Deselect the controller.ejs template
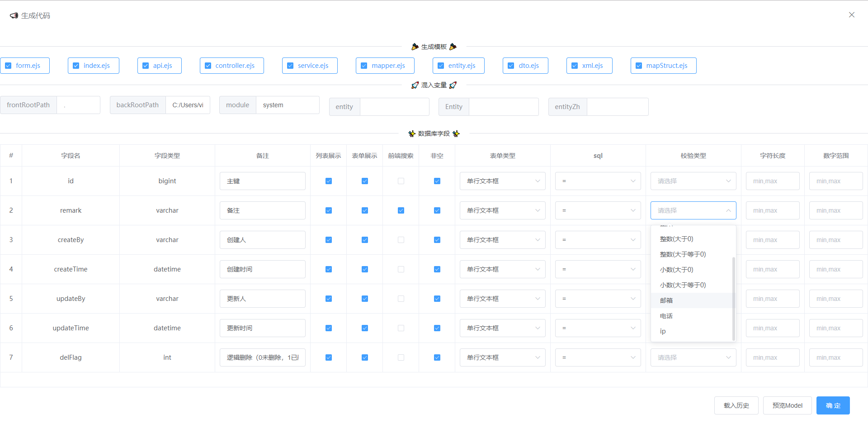This screenshot has height=424, width=868. 208,66
